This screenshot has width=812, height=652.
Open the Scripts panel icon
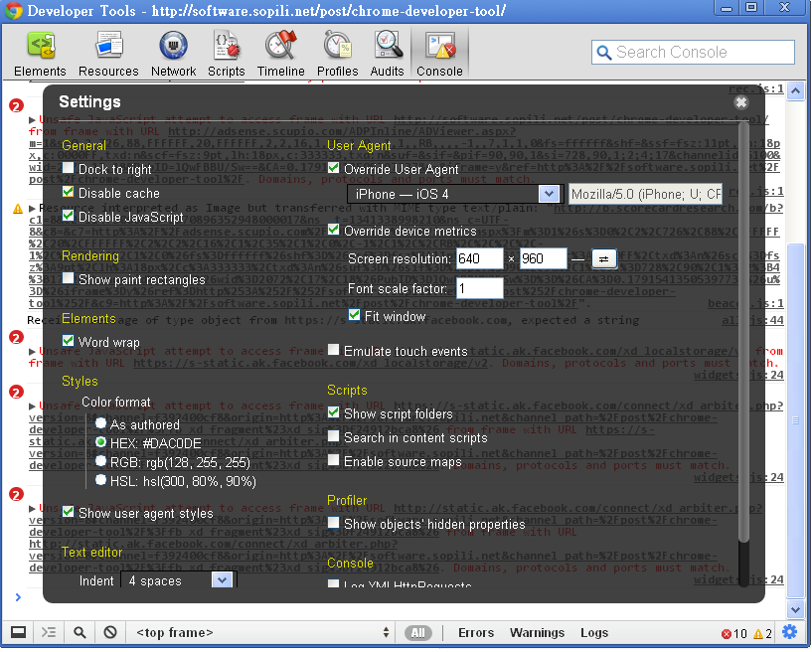227,46
